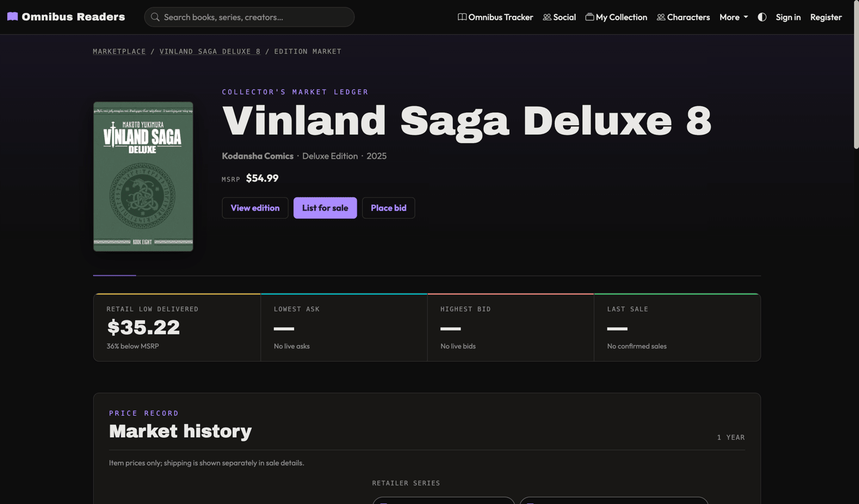Click the Vinland Saga Deluxe cover thumbnail
859x504 pixels.
[x=143, y=177]
